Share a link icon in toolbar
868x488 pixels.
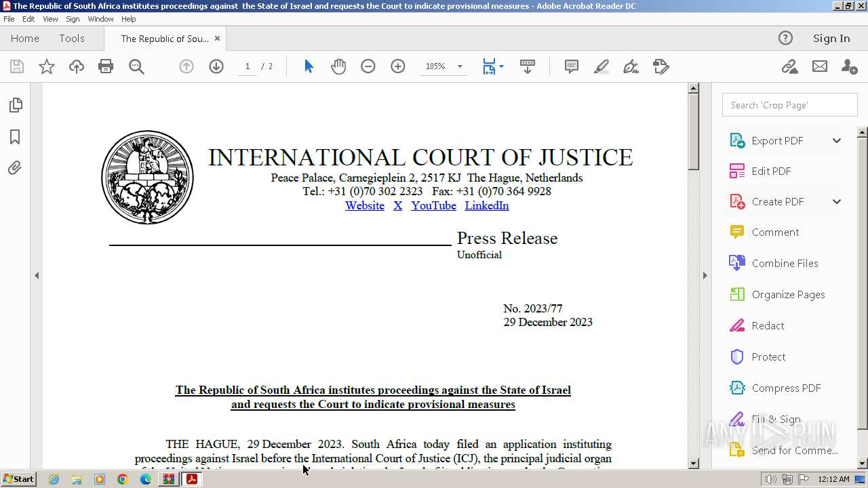click(x=789, y=66)
